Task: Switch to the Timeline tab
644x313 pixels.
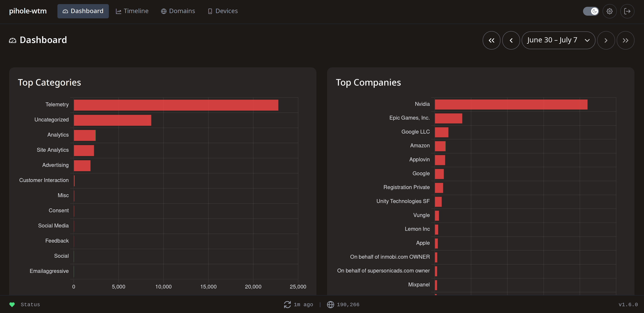Action: point(132,11)
